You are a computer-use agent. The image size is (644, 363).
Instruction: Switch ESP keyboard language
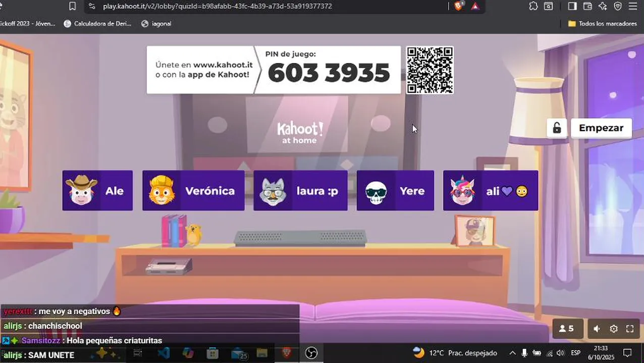point(575,353)
